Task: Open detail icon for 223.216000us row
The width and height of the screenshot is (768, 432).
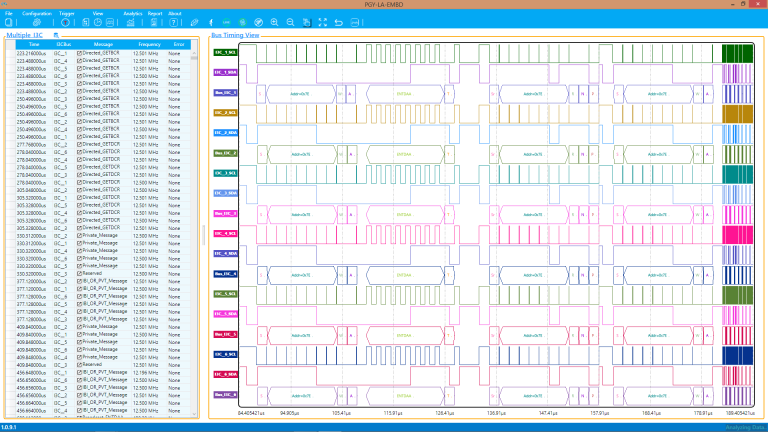Action: coord(79,53)
